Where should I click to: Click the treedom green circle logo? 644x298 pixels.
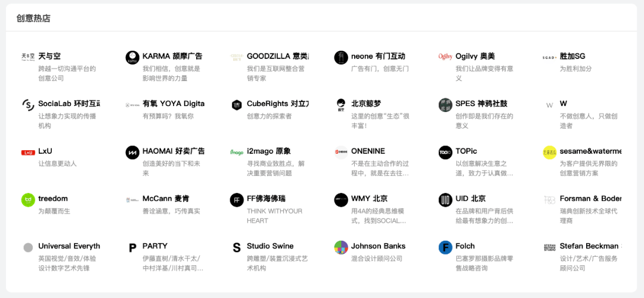pyautogui.click(x=28, y=200)
